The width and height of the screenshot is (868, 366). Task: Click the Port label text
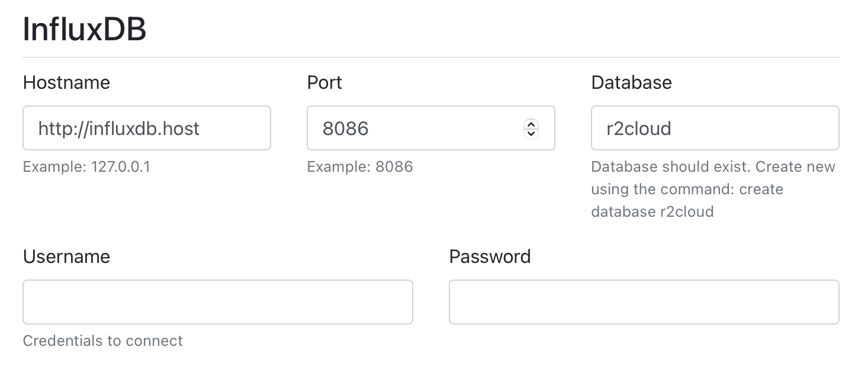[324, 82]
